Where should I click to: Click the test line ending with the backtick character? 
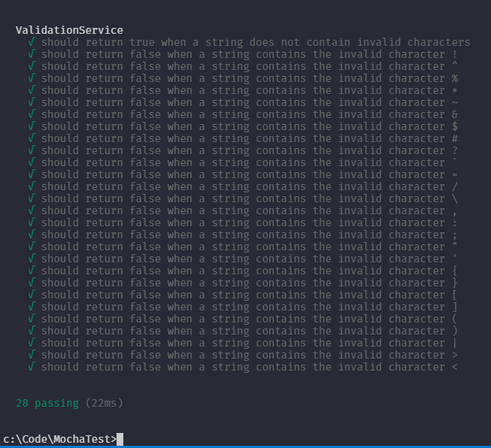pos(243,162)
